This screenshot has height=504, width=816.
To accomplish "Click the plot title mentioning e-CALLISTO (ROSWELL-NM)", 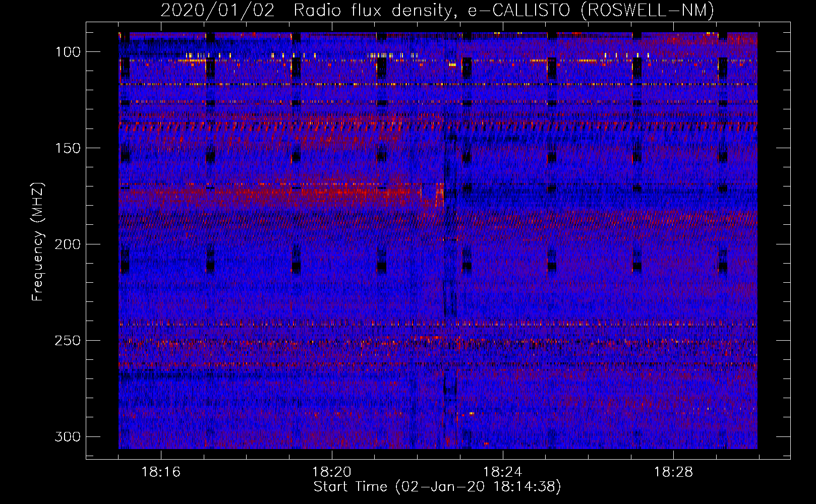I will 437,11.
